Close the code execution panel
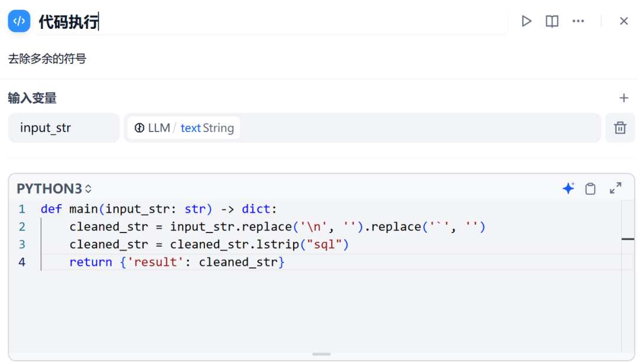The width and height of the screenshot is (638, 364). 624,21
